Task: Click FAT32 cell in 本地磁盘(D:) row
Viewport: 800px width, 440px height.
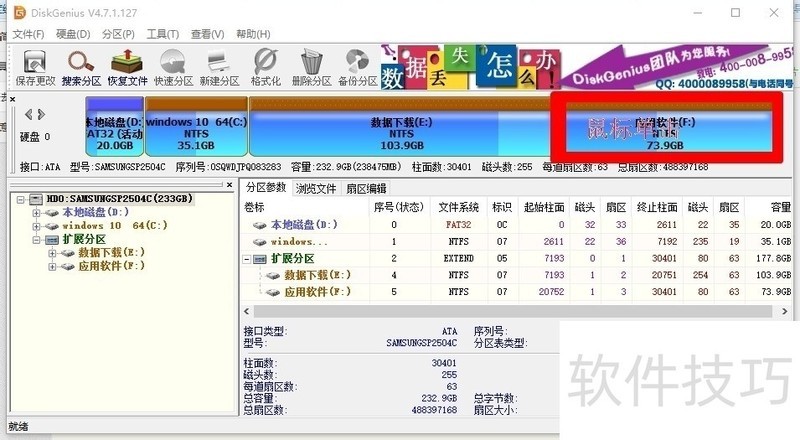Action: pyautogui.click(x=458, y=225)
